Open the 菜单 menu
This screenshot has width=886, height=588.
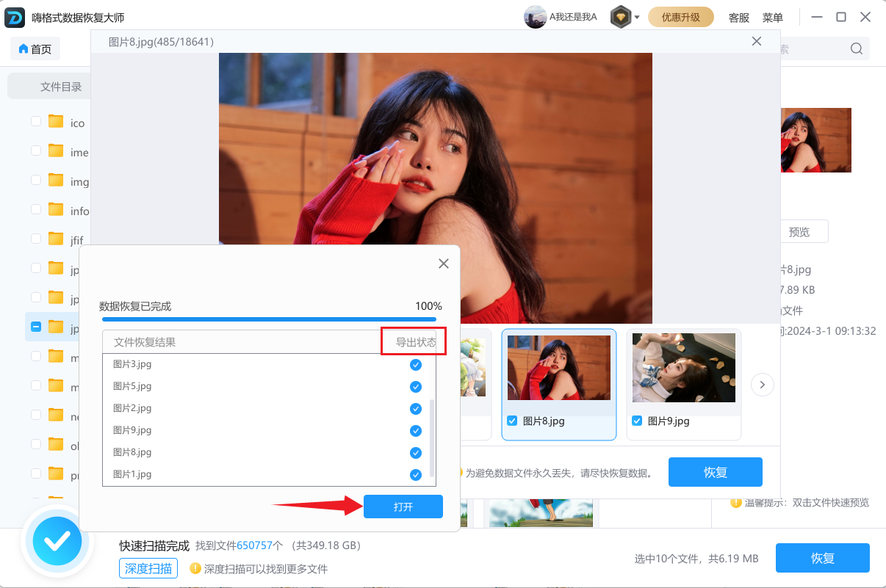(x=772, y=17)
